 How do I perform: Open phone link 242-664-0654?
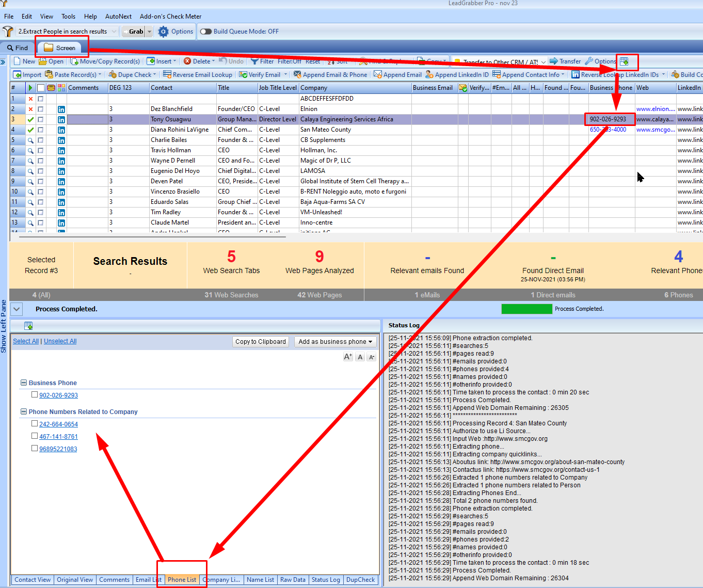[58, 424]
